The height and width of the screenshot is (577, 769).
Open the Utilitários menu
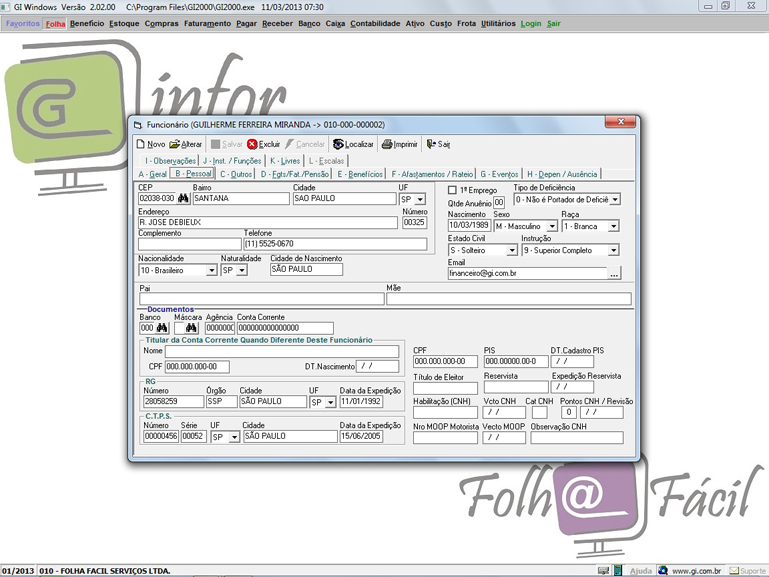tap(498, 24)
